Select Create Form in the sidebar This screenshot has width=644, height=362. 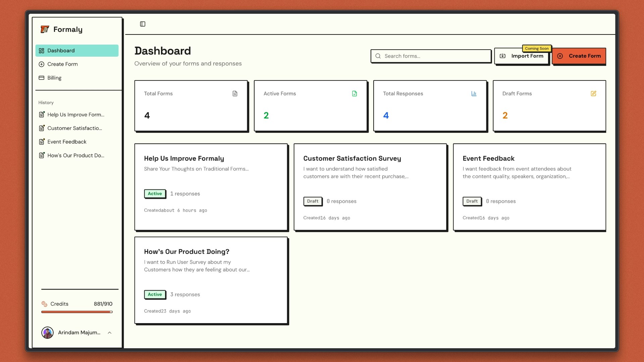(62, 64)
